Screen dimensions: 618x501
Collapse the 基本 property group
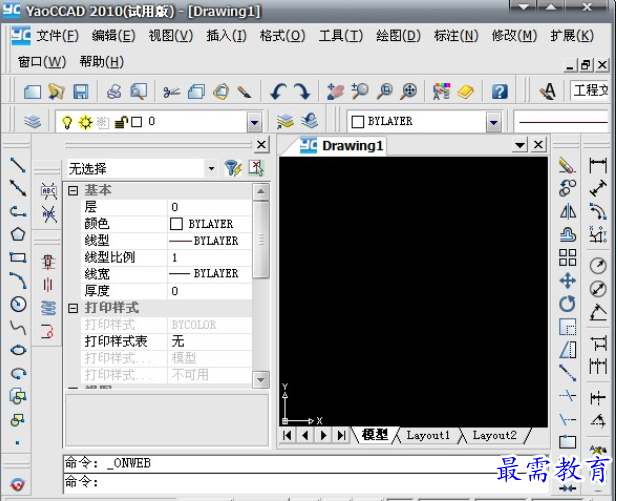pos(73,191)
